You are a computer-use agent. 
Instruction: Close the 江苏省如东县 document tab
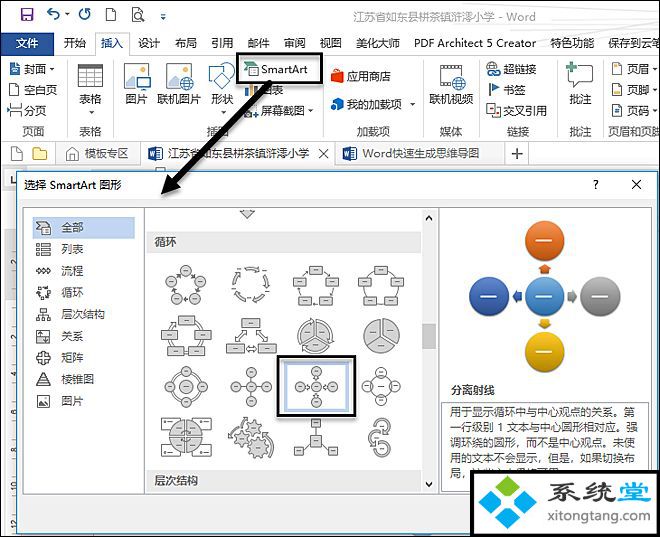click(x=323, y=154)
